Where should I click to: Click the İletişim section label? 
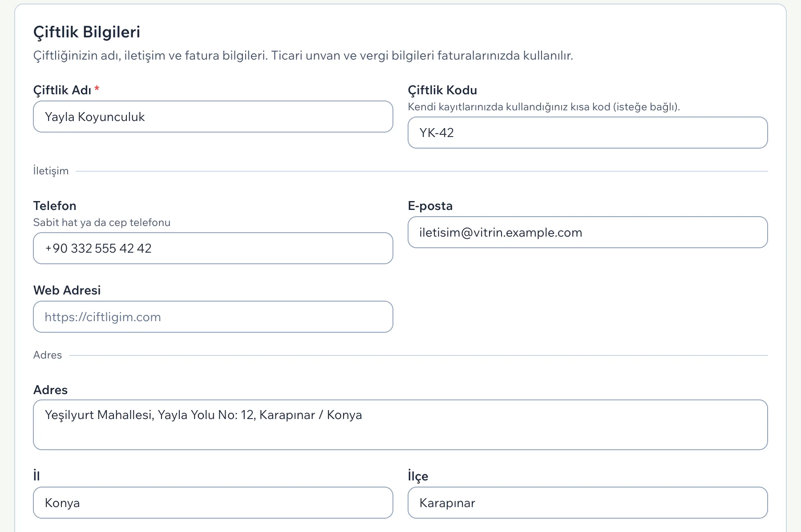coord(51,171)
